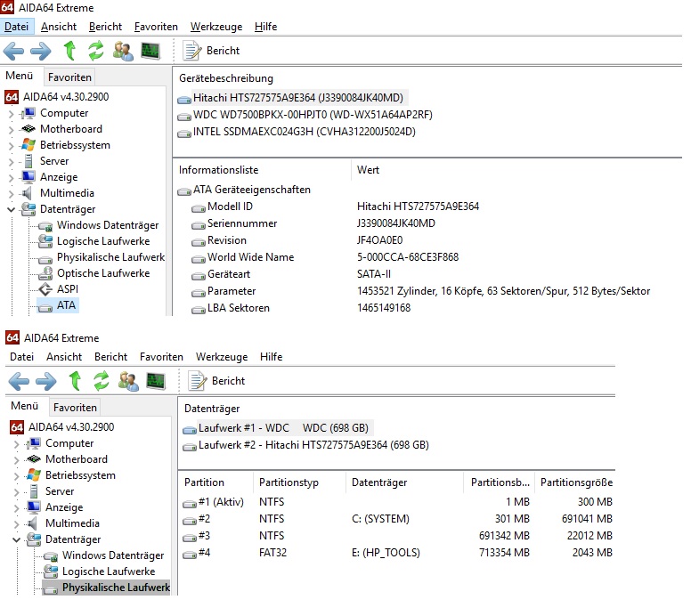This screenshot has width=691, height=616.
Task: Click Forward arrow in lower window toolbar
Action: coord(45,381)
